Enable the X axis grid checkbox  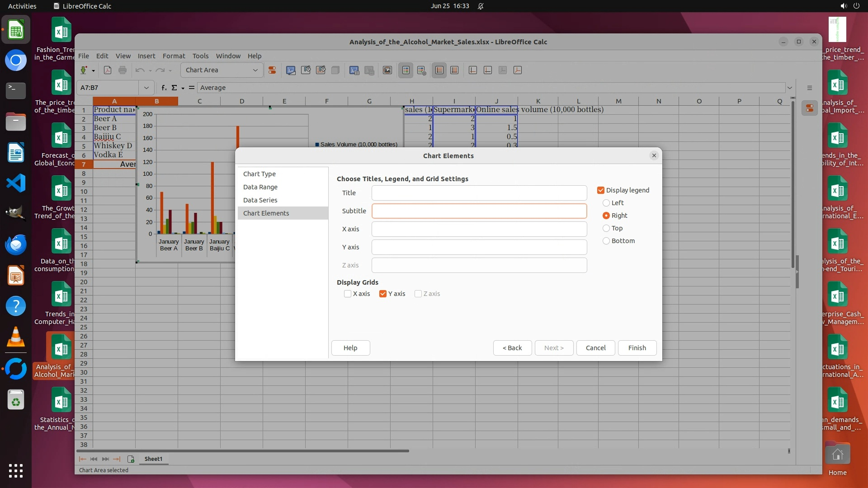point(348,294)
